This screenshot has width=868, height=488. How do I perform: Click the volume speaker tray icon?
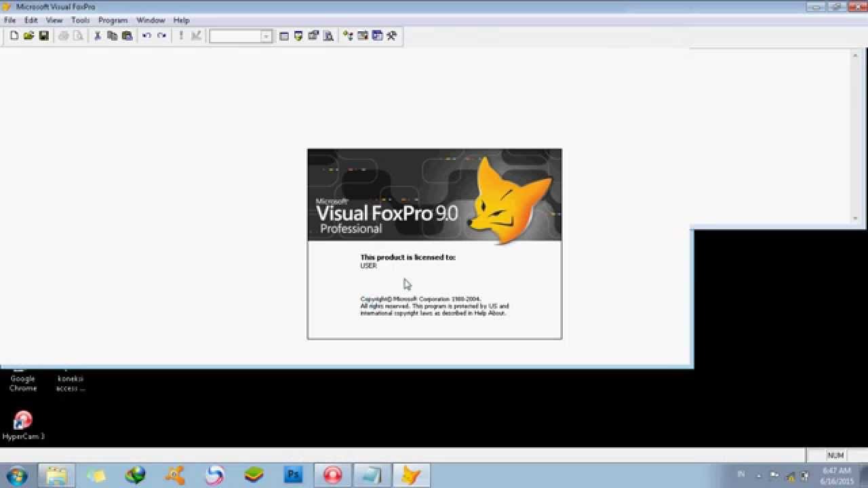pyautogui.click(x=805, y=476)
